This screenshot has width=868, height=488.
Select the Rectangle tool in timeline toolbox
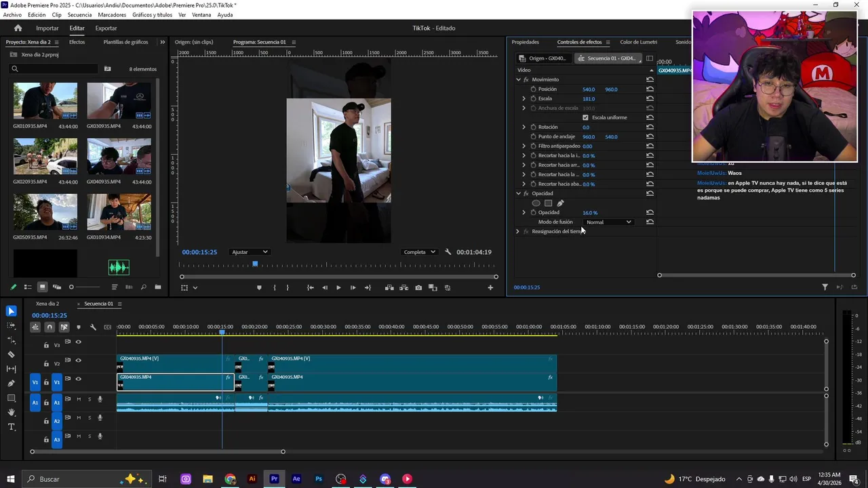pyautogui.click(x=11, y=398)
